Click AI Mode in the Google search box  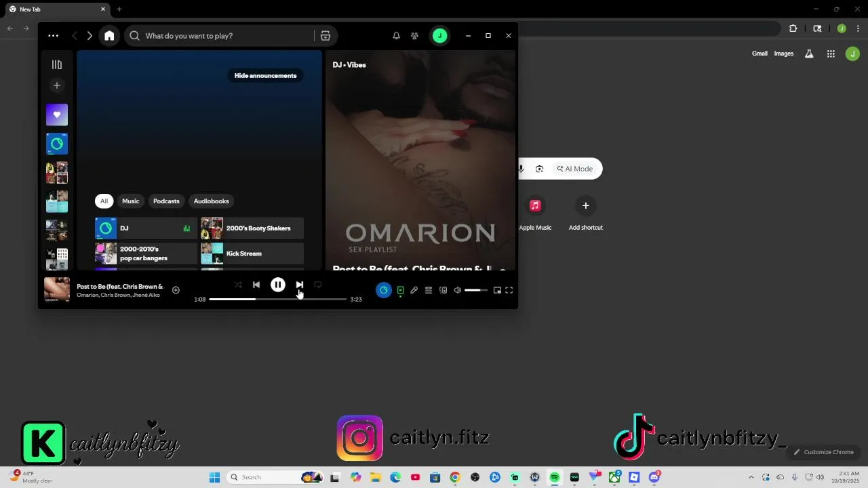click(x=575, y=169)
